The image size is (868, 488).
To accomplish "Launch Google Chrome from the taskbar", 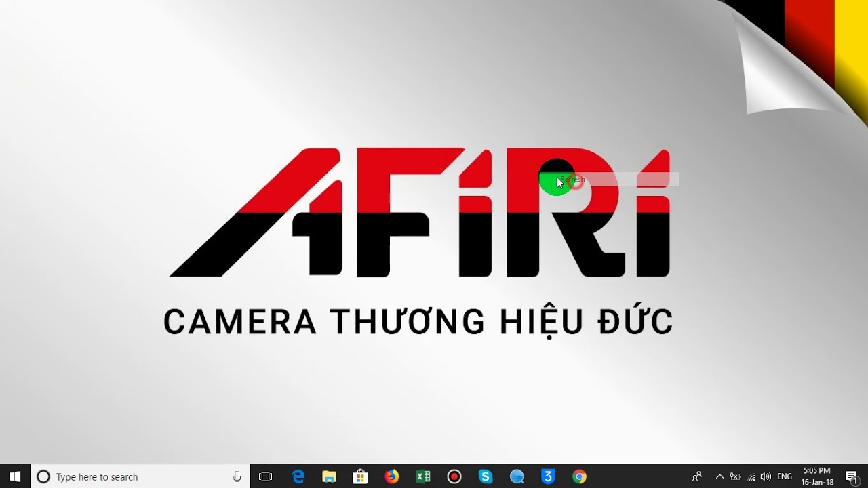I will point(579,476).
